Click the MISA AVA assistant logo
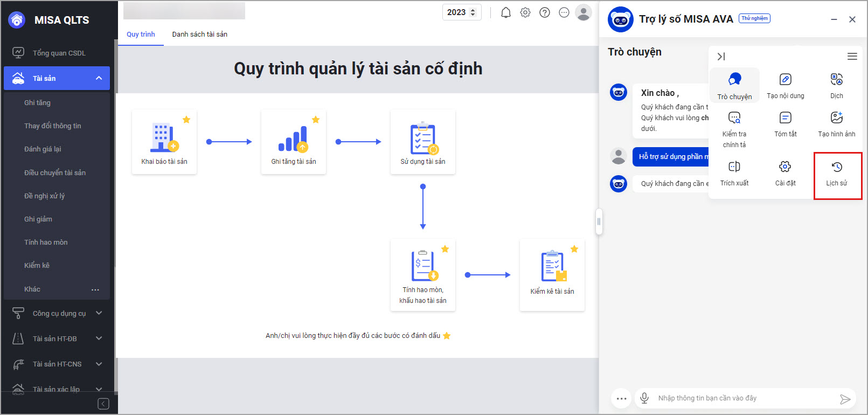The width and height of the screenshot is (868, 415). point(621,20)
